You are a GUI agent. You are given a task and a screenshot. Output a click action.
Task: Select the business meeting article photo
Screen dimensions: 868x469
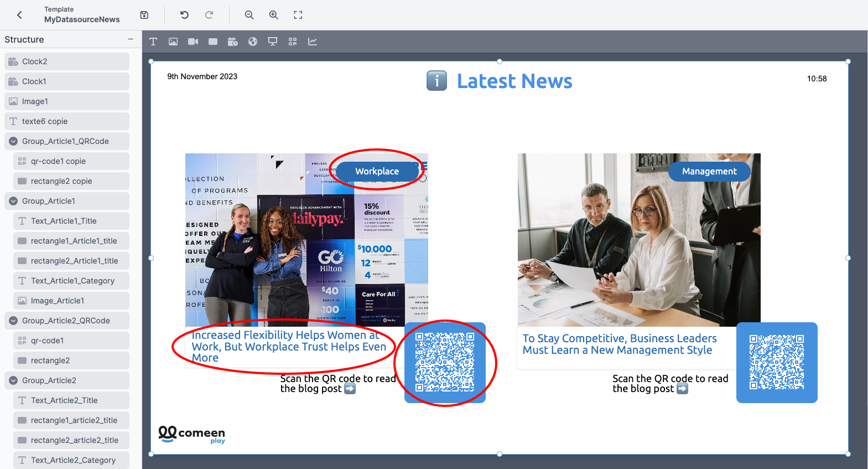tap(639, 240)
